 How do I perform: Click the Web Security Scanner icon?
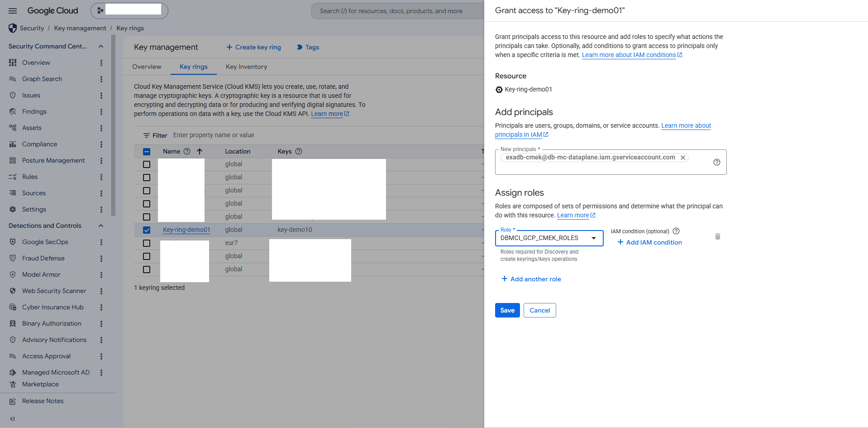tap(13, 291)
